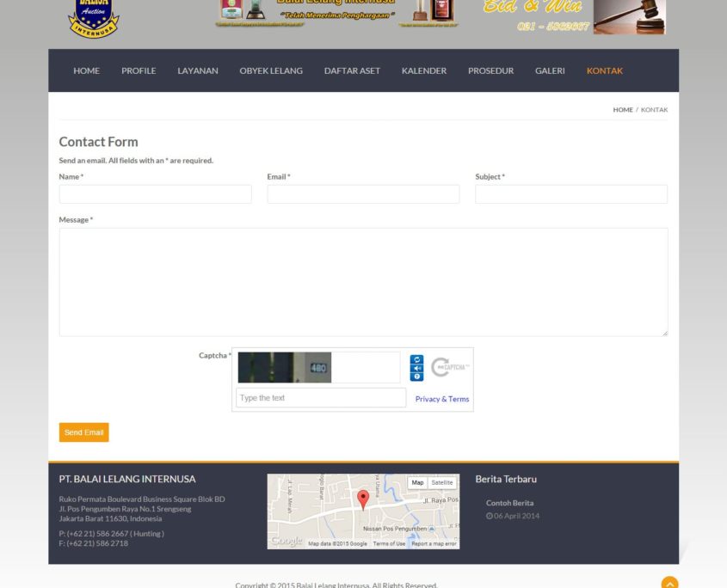Click the red map location pin
The width and height of the screenshot is (727, 588).
pos(363,499)
